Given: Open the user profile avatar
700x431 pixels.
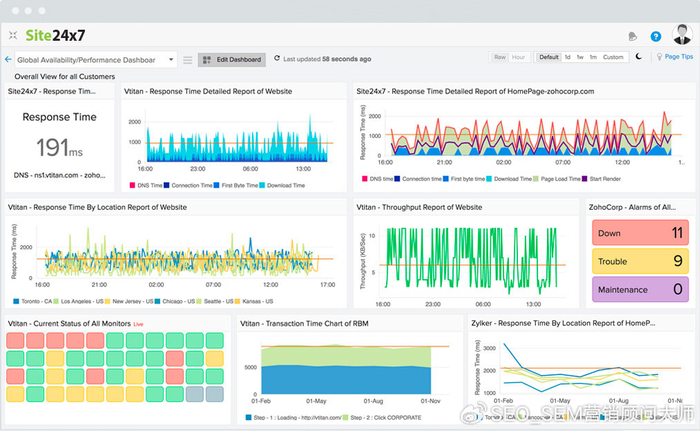Looking at the screenshot, I should (x=682, y=34).
